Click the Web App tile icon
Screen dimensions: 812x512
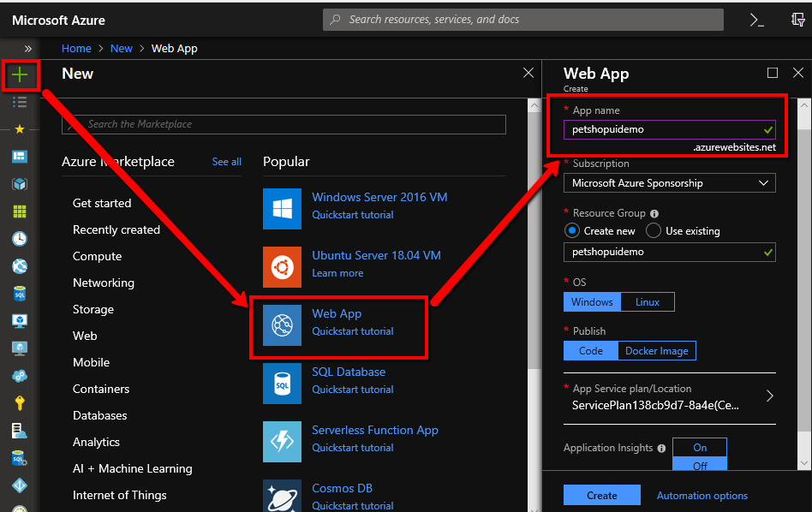(283, 325)
